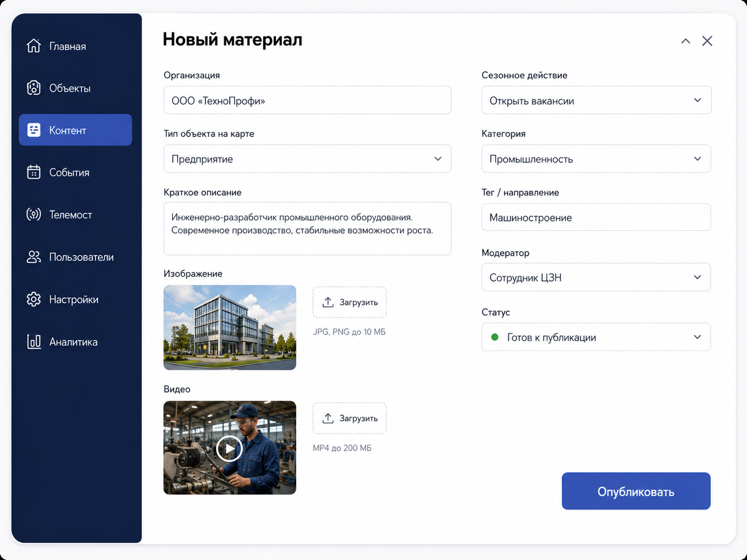Click Загрузить button for the image
Image resolution: width=747 pixels, height=560 pixels.
click(x=350, y=302)
